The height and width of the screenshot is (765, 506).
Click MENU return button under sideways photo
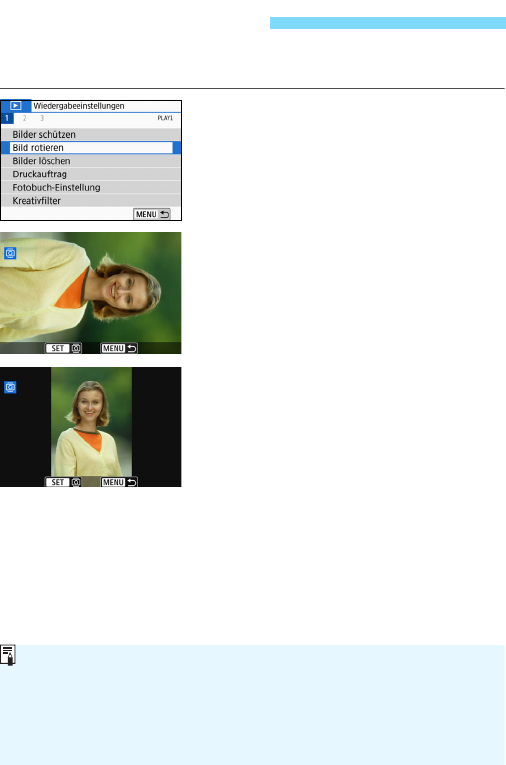[119, 348]
